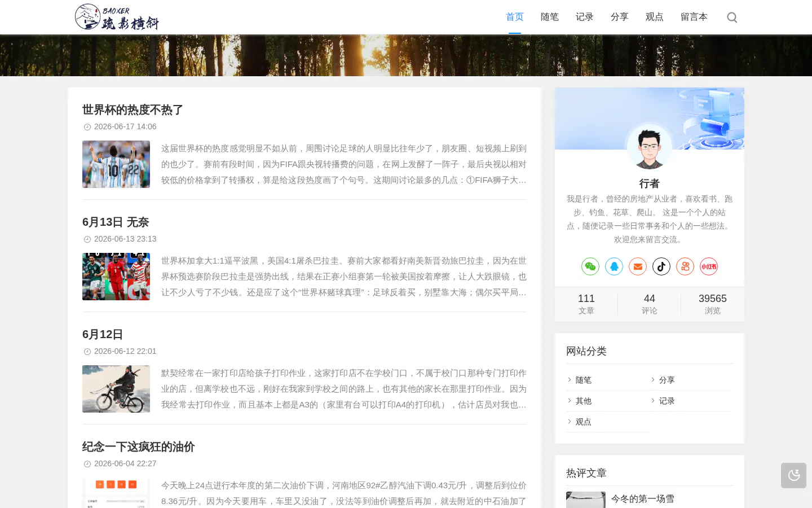Screen dimensions: 812x508
Task: Open the 观点 nav menu item
Action: coord(655,17)
